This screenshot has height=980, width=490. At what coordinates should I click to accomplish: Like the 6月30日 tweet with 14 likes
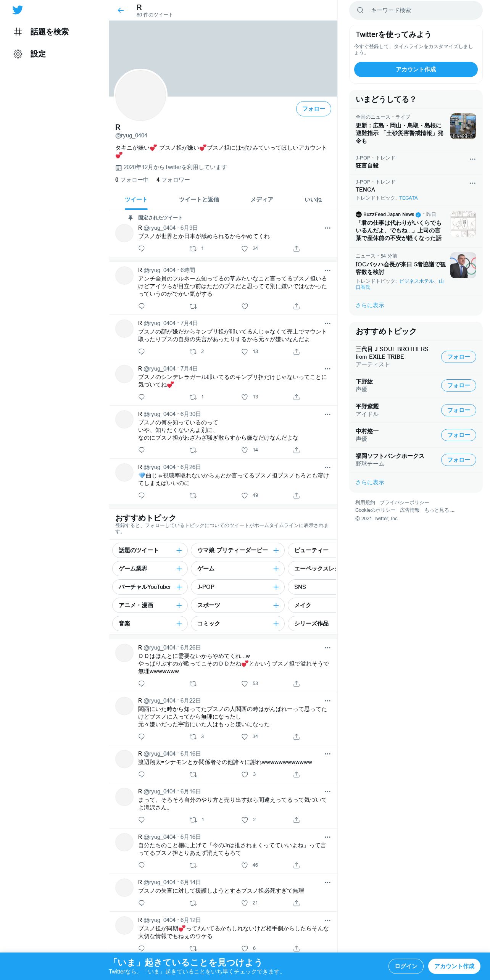coord(245,450)
